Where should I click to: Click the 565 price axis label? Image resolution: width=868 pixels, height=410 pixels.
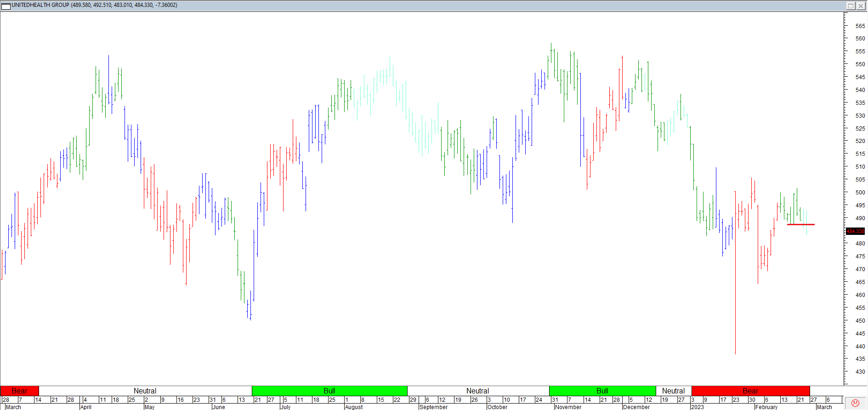pos(860,26)
